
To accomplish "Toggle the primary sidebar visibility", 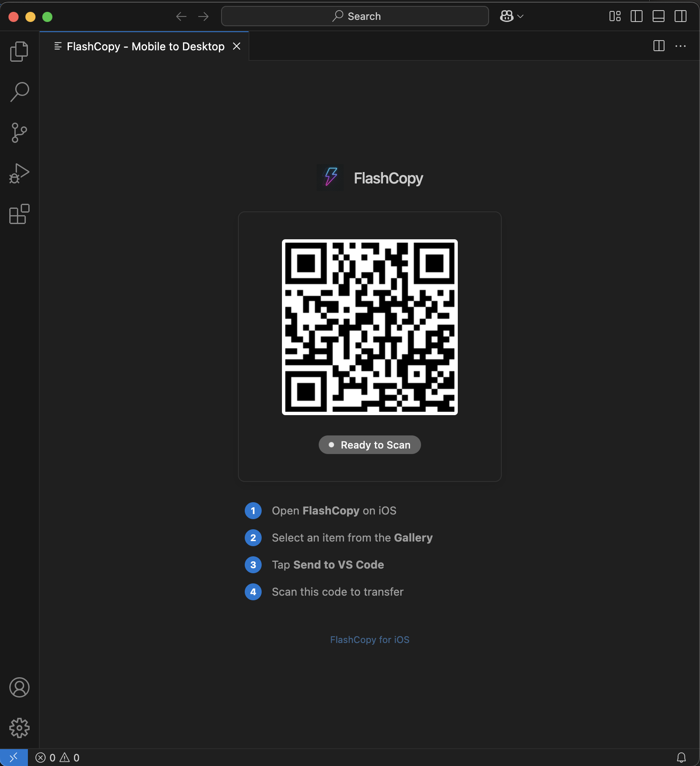I will click(x=637, y=16).
